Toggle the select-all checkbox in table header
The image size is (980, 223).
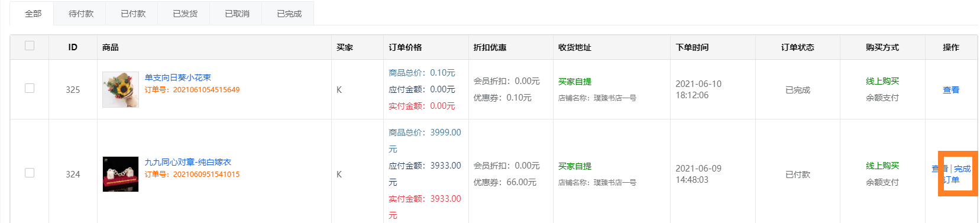pyautogui.click(x=30, y=46)
